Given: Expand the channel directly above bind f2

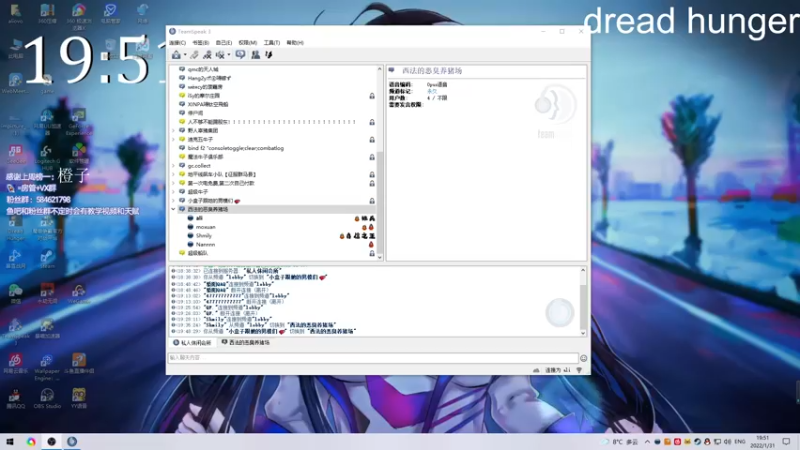Looking at the screenshot, I should tap(173, 139).
